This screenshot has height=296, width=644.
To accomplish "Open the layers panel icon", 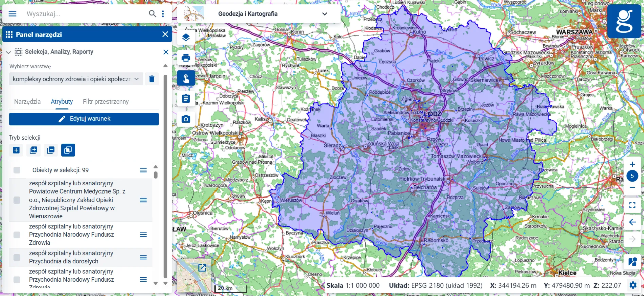I will coord(186,37).
